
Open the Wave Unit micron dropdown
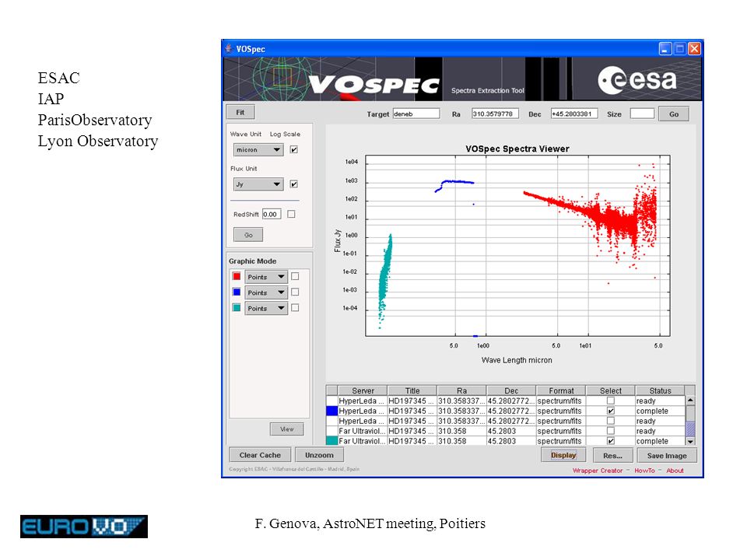click(x=258, y=149)
